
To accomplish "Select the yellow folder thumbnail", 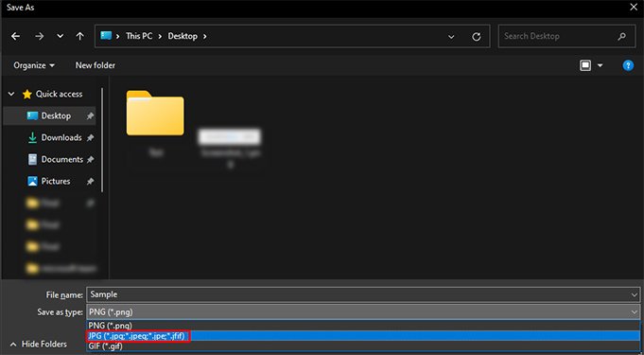I will point(155,113).
